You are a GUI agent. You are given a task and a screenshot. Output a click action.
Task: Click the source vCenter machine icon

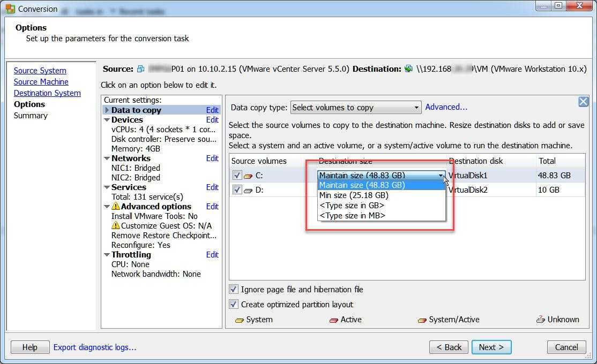[x=140, y=69]
